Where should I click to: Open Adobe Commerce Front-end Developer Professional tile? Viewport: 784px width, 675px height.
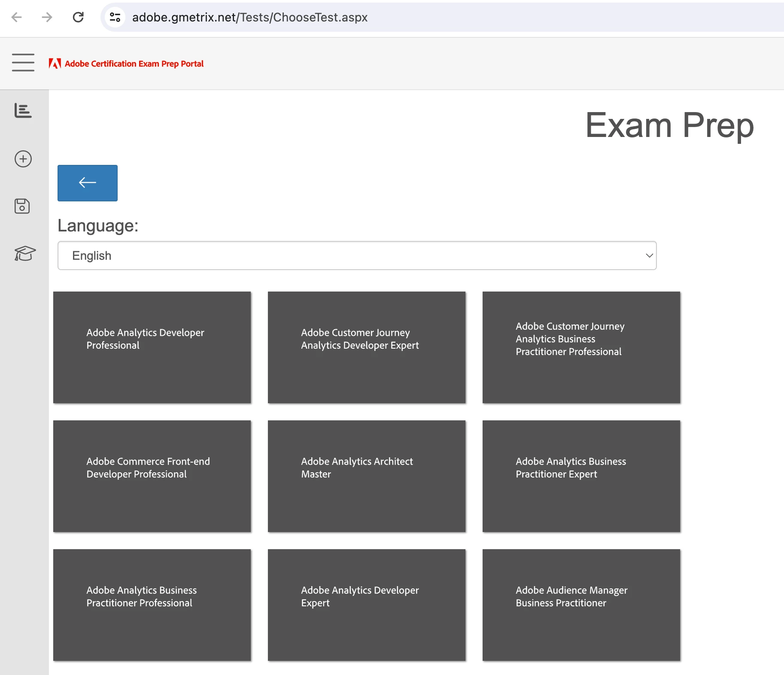(152, 476)
